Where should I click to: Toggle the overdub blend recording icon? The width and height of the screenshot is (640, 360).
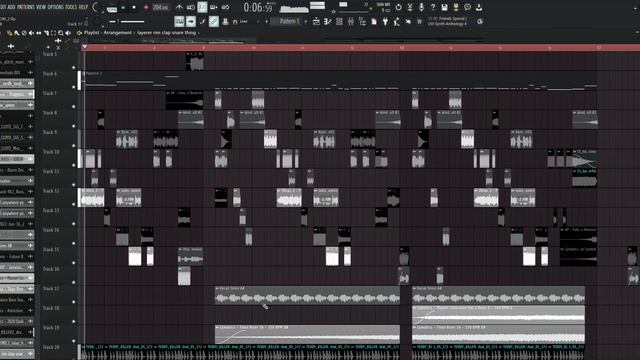(x=213, y=7)
